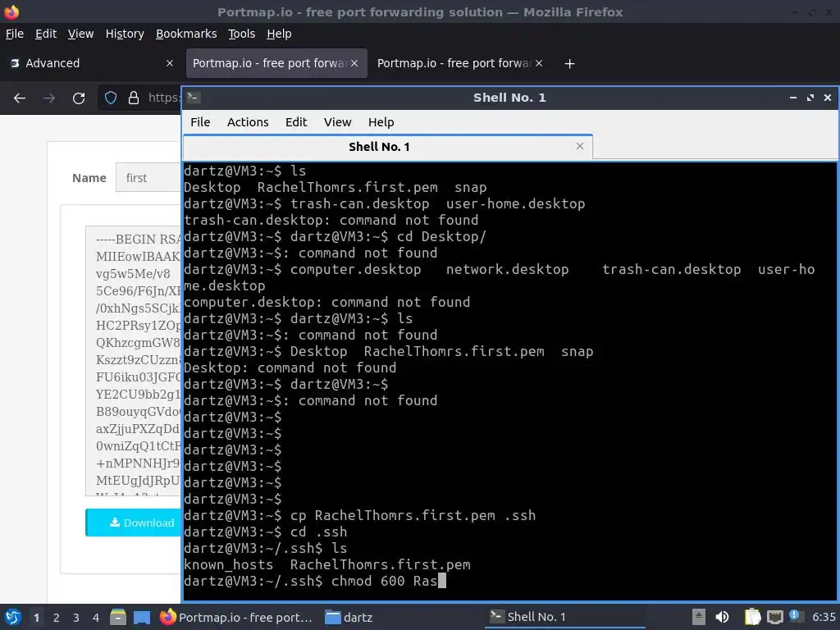Image resolution: width=840 pixels, height=630 pixels.
Task: Go back using Firefox back arrow
Action: [20, 98]
